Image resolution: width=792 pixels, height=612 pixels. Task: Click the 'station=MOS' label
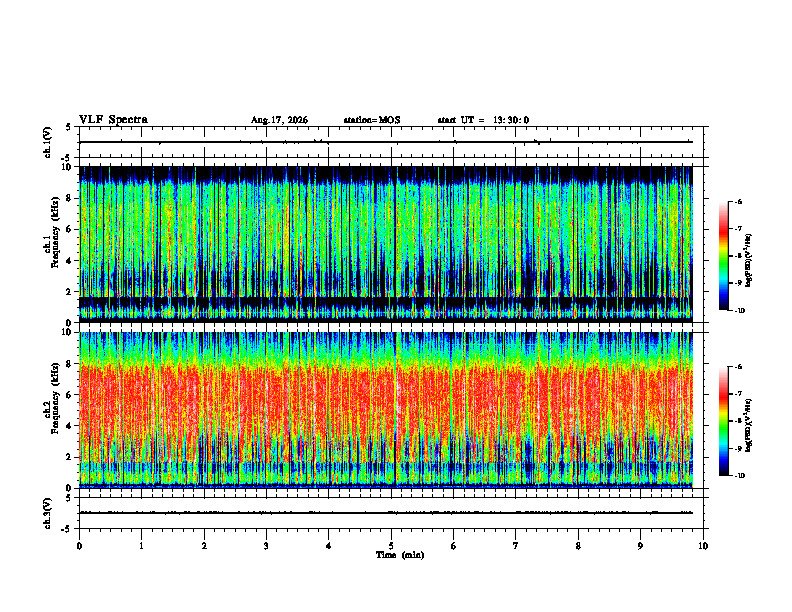372,120
